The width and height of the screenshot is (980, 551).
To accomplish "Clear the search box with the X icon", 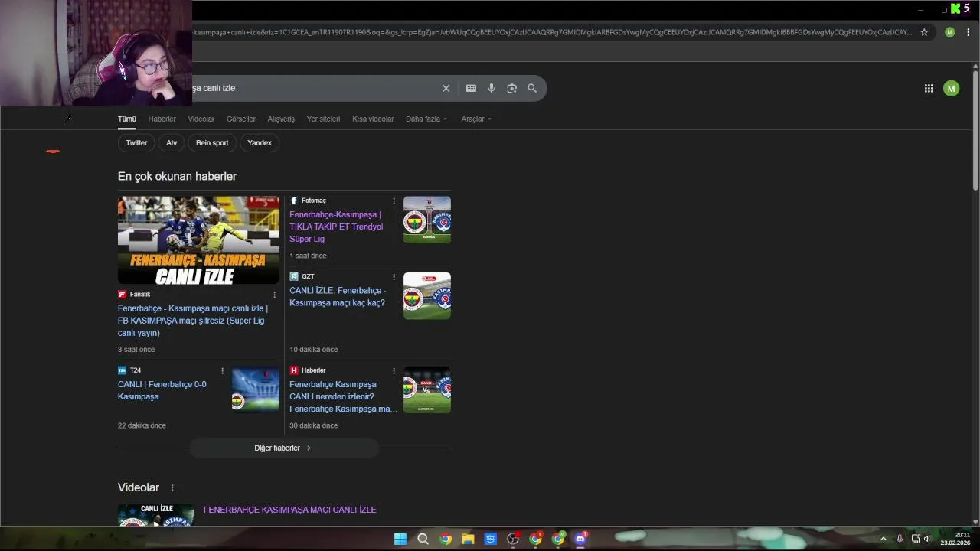I will click(446, 88).
